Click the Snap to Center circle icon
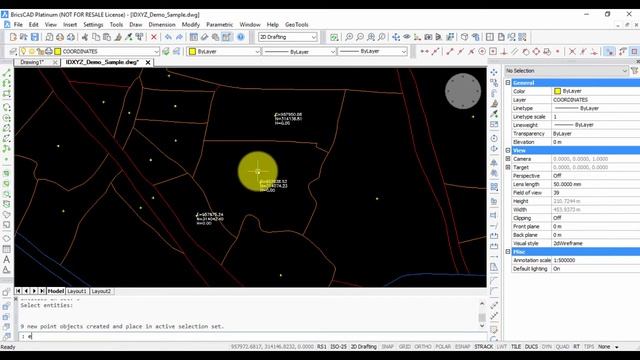 point(482,51)
